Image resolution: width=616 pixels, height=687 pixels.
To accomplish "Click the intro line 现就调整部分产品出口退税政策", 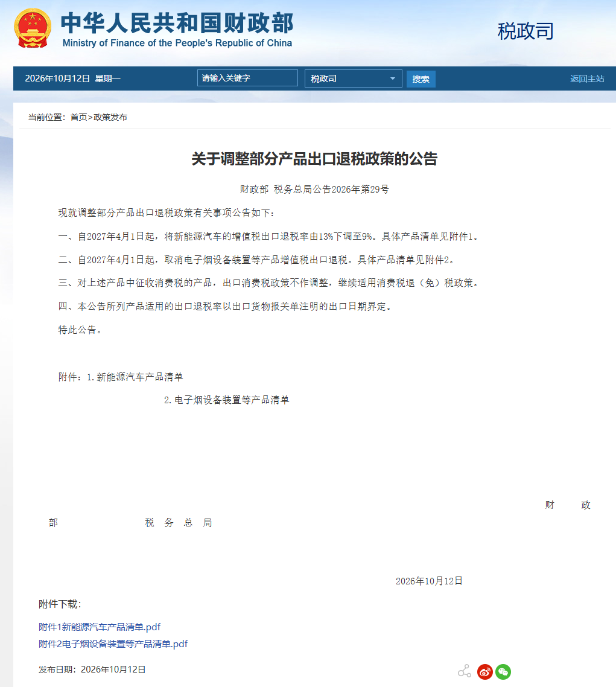I will coord(167,213).
